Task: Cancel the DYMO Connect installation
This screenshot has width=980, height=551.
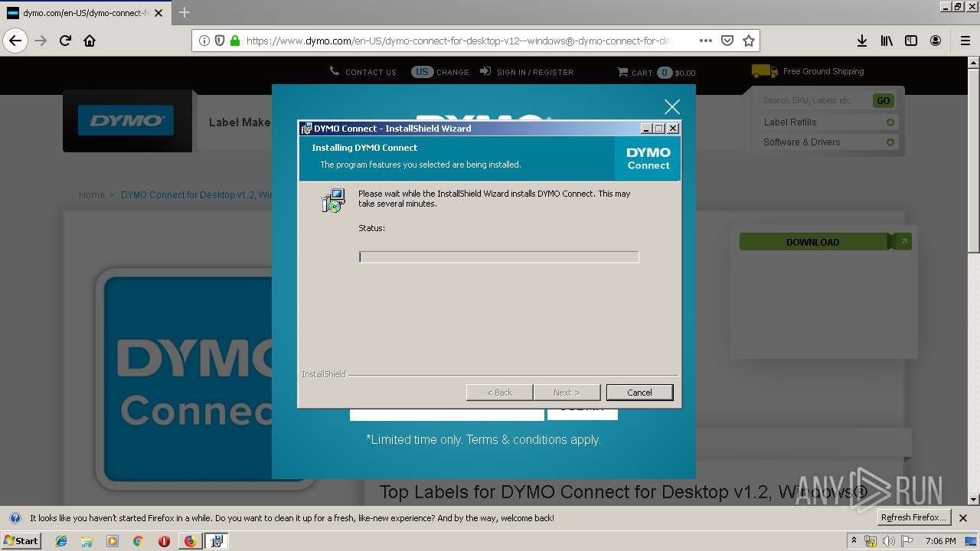Action: pos(639,393)
